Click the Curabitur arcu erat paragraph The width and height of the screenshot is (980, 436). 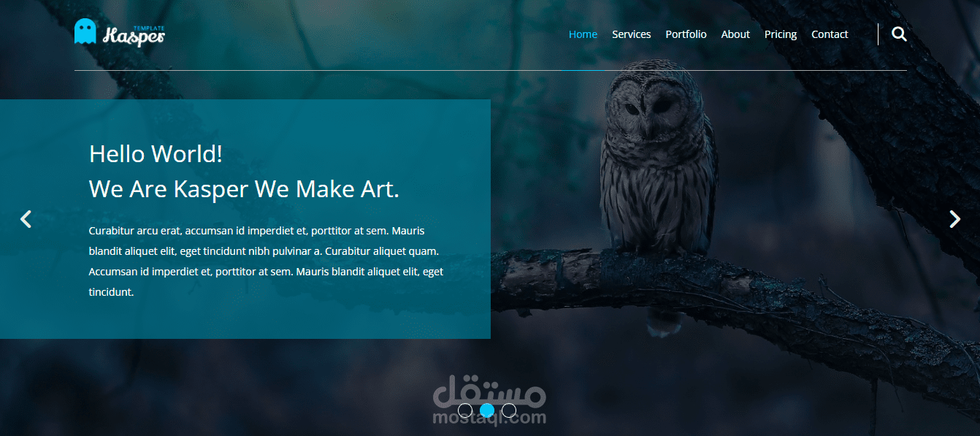pos(267,261)
